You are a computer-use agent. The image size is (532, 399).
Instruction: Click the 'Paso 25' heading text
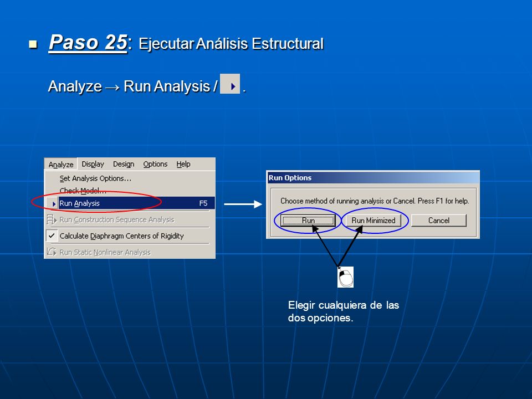pyautogui.click(x=88, y=43)
